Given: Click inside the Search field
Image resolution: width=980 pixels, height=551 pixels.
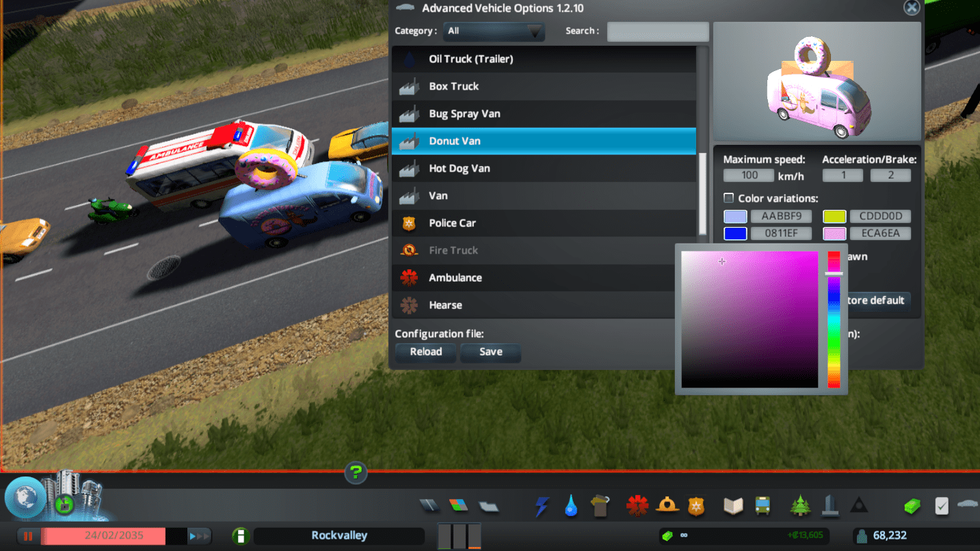Looking at the screenshot, I should 657,31.
